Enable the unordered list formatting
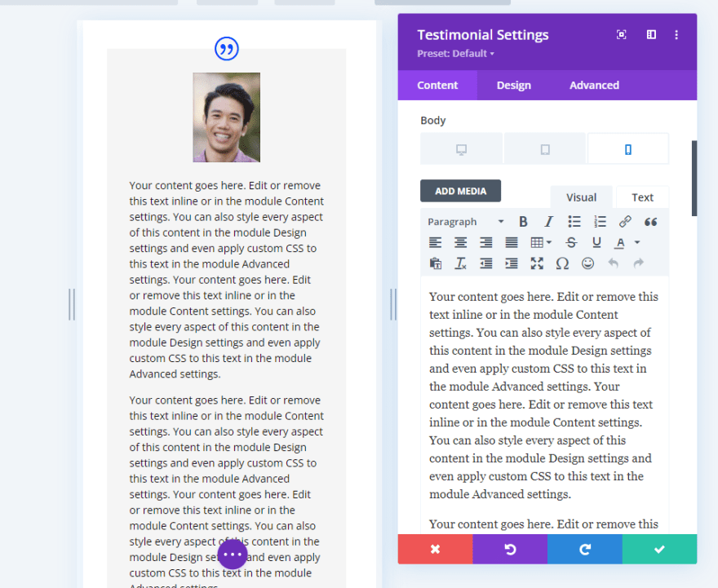The width and height of the screenshot is (718, 588). point(574,221)
